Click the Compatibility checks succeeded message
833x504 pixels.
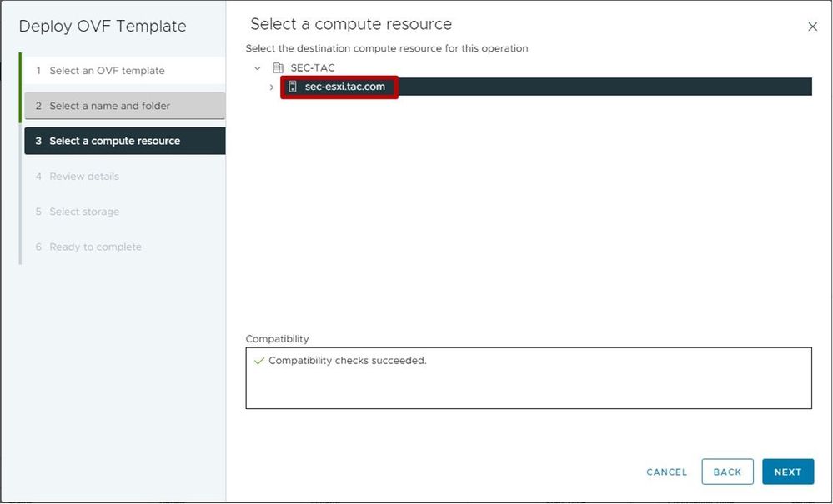(348, 360)
